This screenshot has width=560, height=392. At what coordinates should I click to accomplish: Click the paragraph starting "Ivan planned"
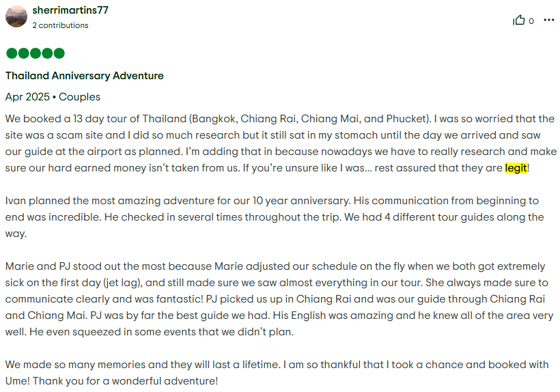273,217
